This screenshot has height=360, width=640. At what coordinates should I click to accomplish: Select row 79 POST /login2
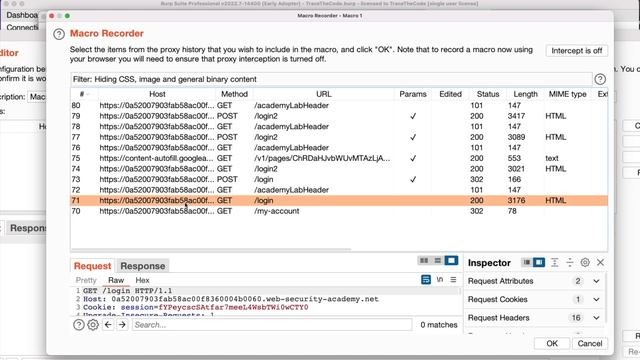339,116
